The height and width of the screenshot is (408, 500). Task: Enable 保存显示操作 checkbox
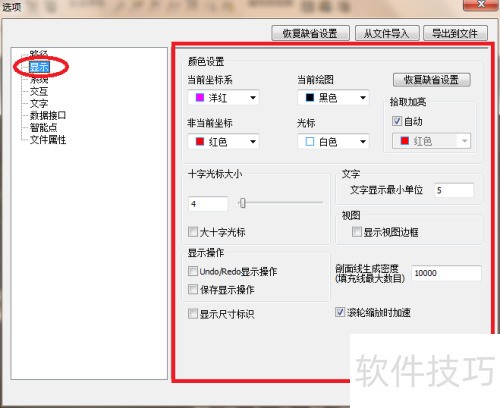(193, 289)
